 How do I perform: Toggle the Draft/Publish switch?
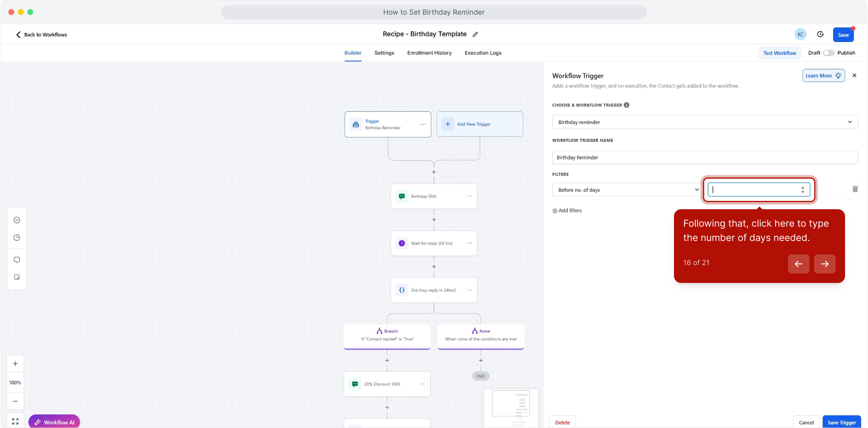(x=828, y=53)
